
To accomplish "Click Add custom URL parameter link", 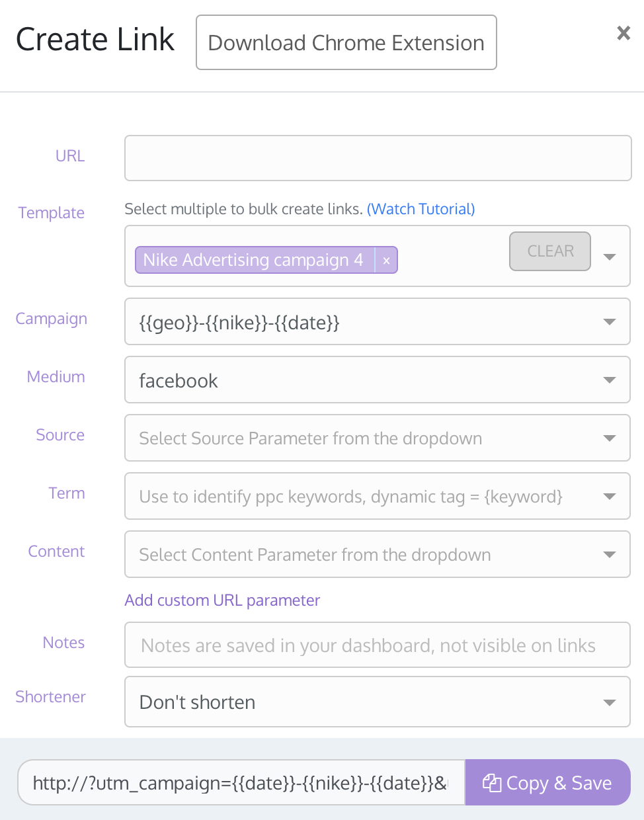I will [222, 600].
